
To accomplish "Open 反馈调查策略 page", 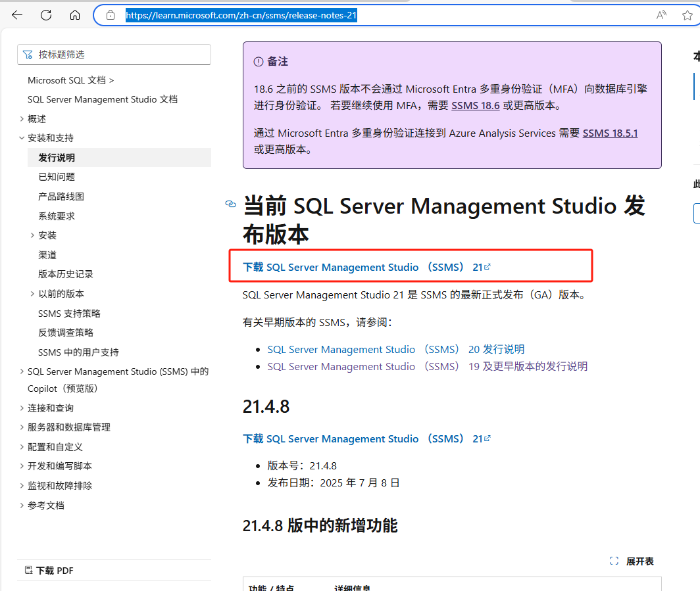I will (x=66, y=332).
